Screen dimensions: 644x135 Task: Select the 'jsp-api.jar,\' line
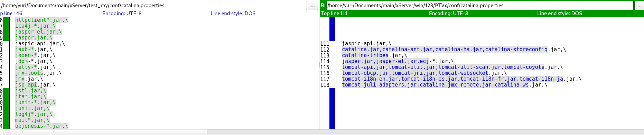click(x=35, y=85)
